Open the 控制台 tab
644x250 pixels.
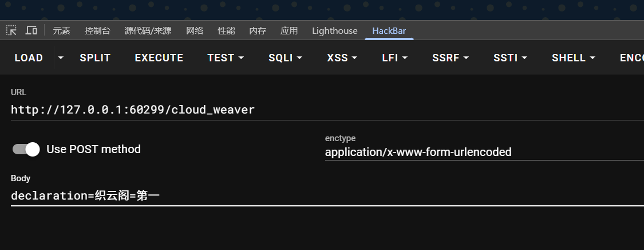(x=97, y=31)
